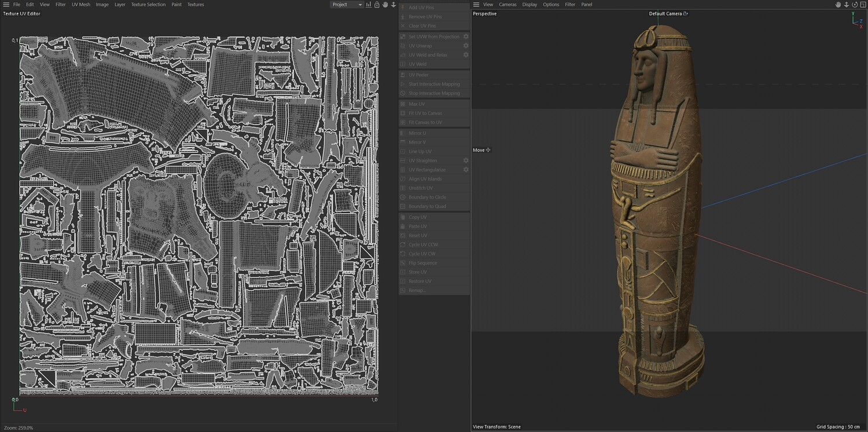Apply Mirror V

click(434, 142)
